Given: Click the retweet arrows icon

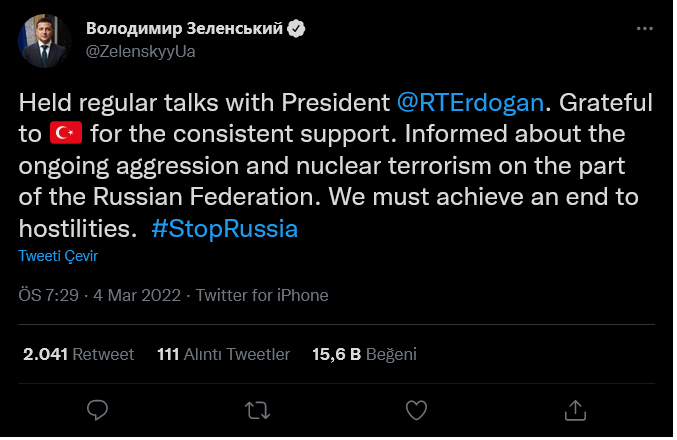Looking at the screenshot, I should [x=257, y=410].
